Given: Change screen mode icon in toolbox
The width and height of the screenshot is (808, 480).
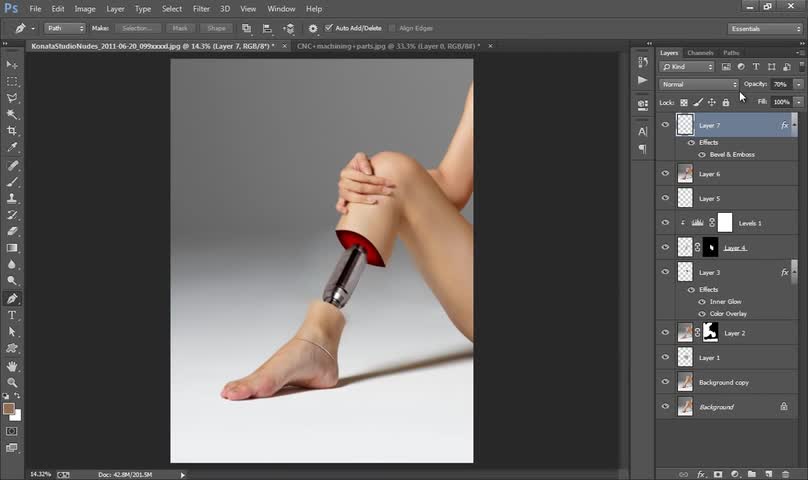Looking at the screenshot, I should 11,448.
